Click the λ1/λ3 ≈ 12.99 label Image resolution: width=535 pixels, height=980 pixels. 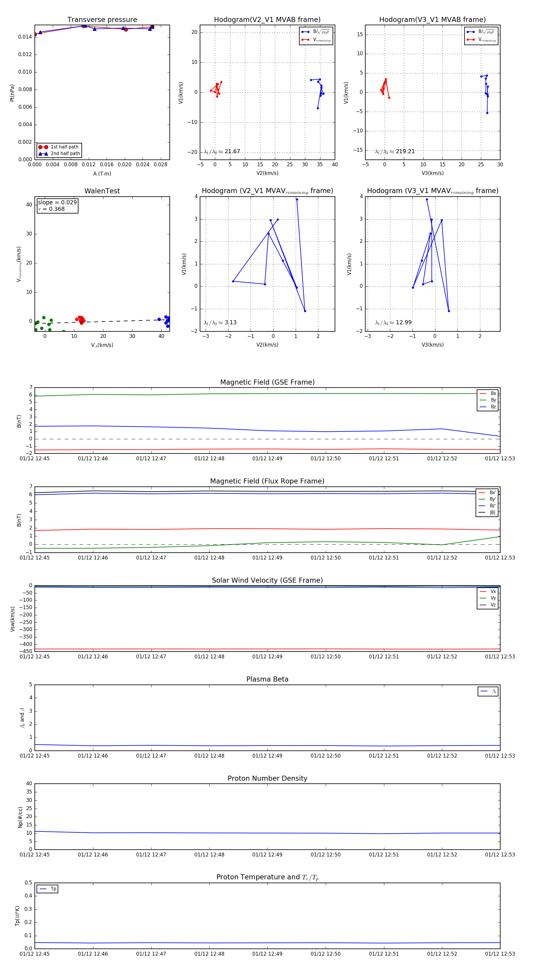click(393, 323)
